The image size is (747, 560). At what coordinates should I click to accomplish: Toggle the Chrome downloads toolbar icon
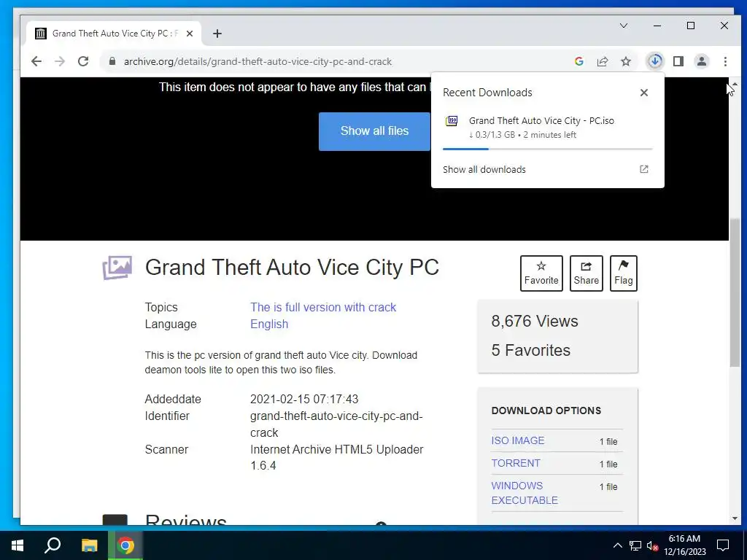point(655,61)
